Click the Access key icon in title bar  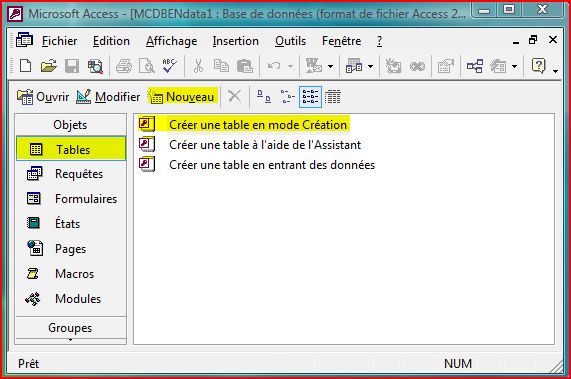coord(15,14)
